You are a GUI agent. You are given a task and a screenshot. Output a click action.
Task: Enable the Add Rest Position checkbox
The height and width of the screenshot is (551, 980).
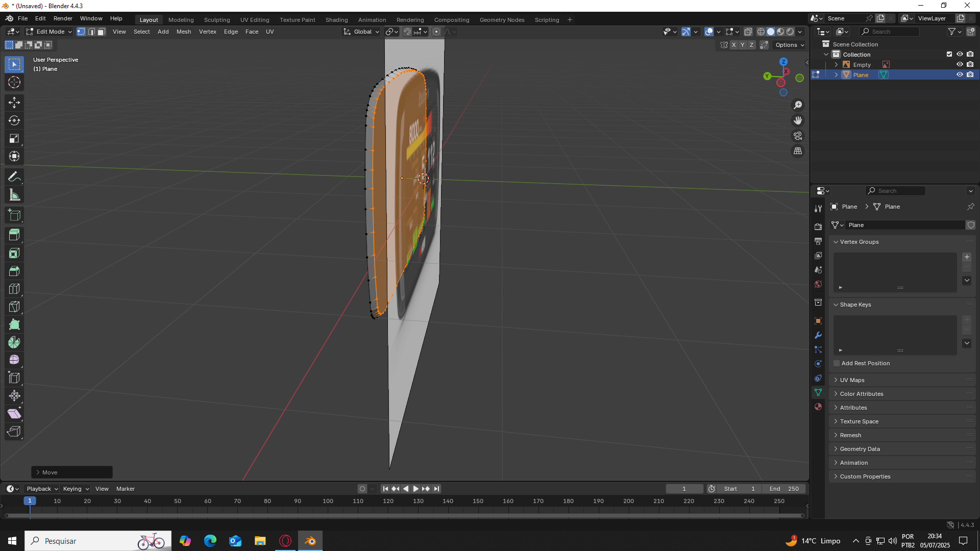837,363
